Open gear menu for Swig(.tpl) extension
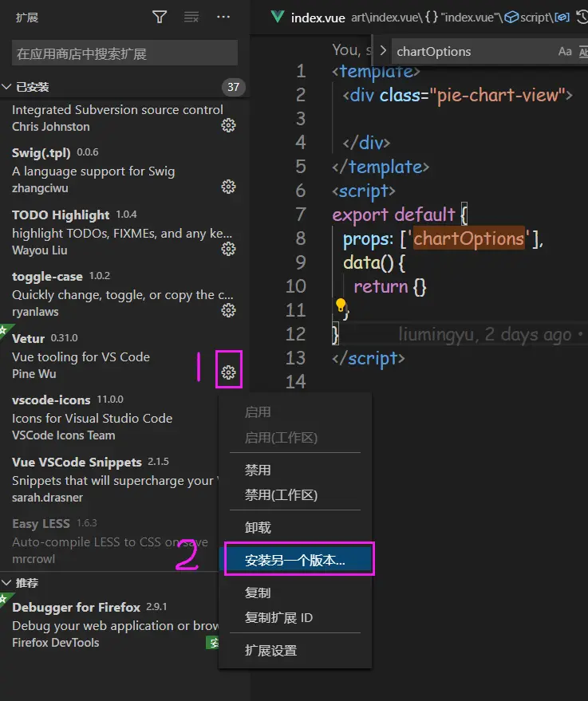 (x=228, y=187)
